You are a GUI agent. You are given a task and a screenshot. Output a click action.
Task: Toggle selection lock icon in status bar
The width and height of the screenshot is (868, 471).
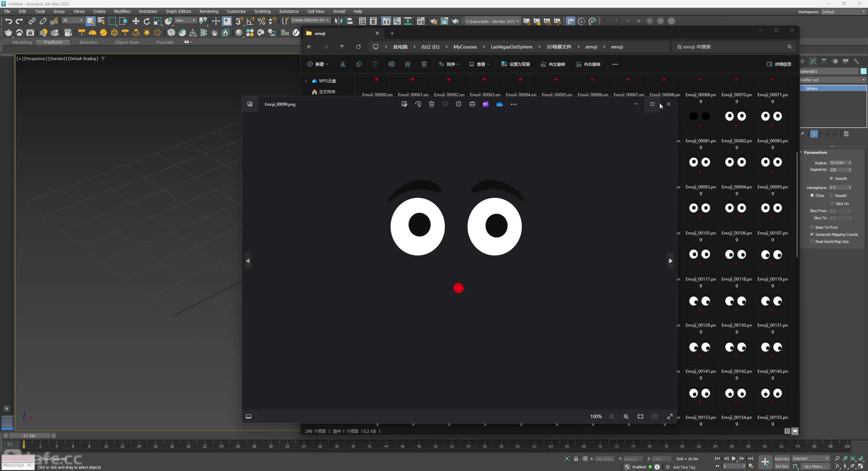click(576, 459)
